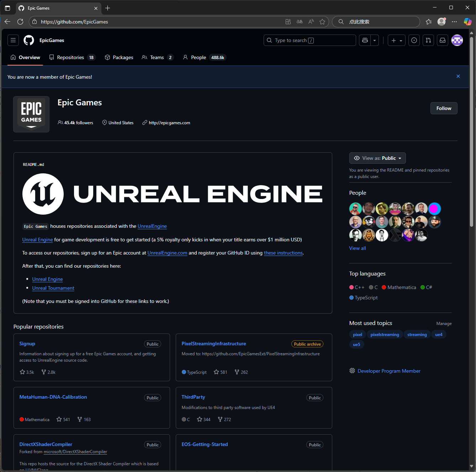Open the Developer Program Member link
This screenshot has height=472, width=476.
389,371
